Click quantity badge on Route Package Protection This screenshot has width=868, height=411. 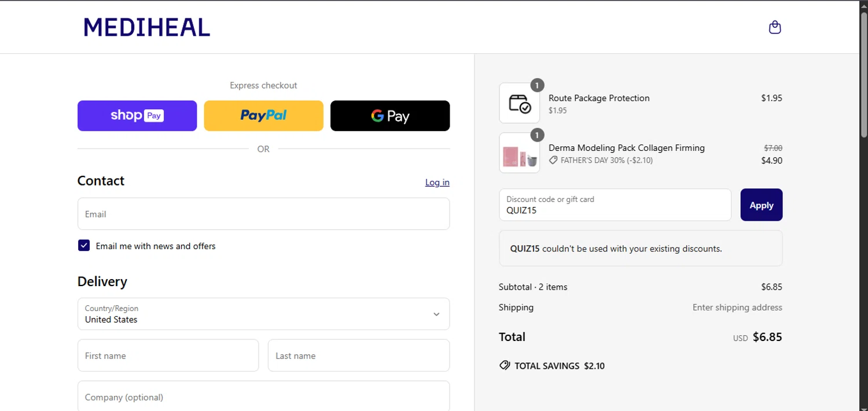pyautogui.click(x=537, y=86)
